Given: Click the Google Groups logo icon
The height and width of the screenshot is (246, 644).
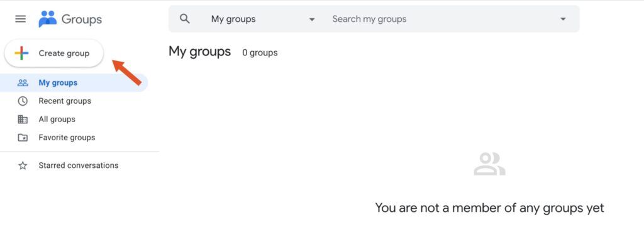Looking at the screenshot, I should point(48,19).
